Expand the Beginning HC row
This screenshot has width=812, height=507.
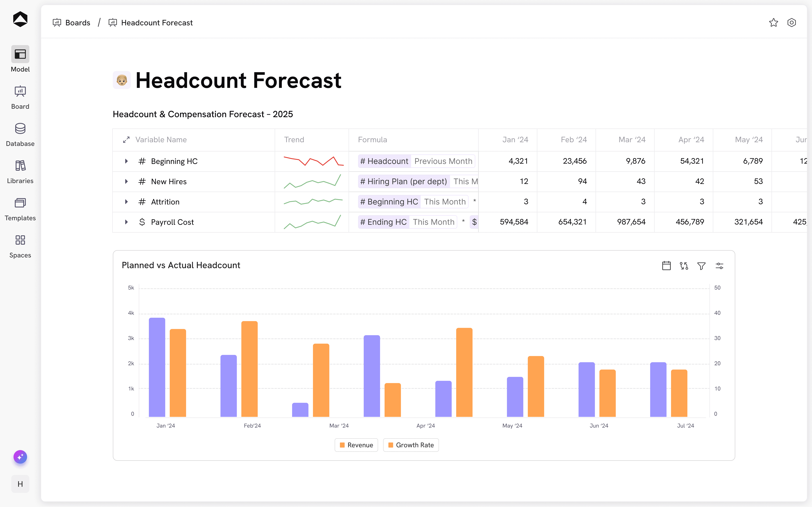click(126, 161)
